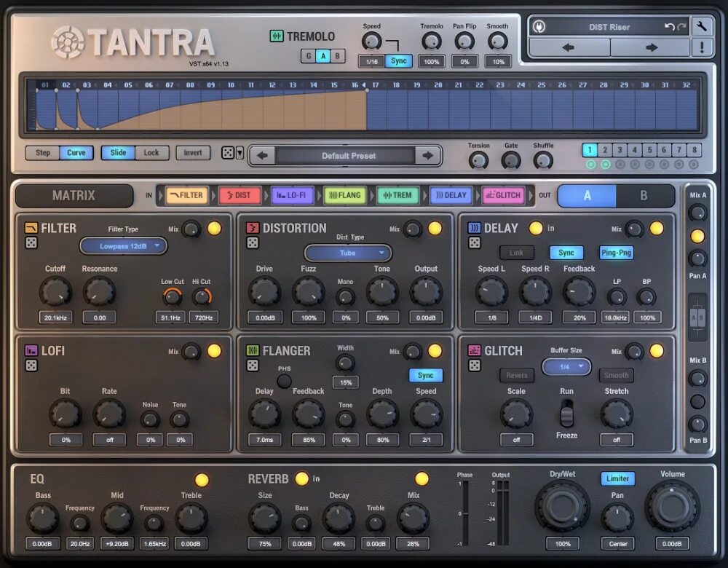
Task: Enable Step mode button
Action: coord(43,153)
